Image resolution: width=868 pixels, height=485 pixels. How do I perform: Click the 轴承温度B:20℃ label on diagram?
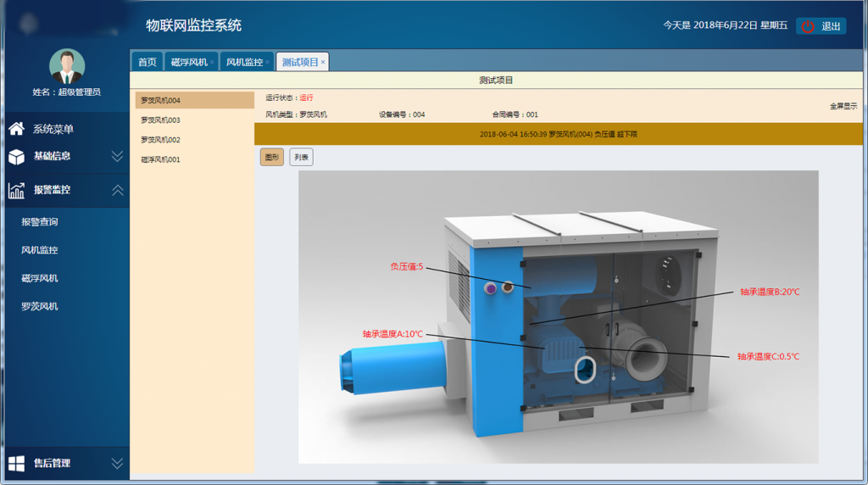769,292
